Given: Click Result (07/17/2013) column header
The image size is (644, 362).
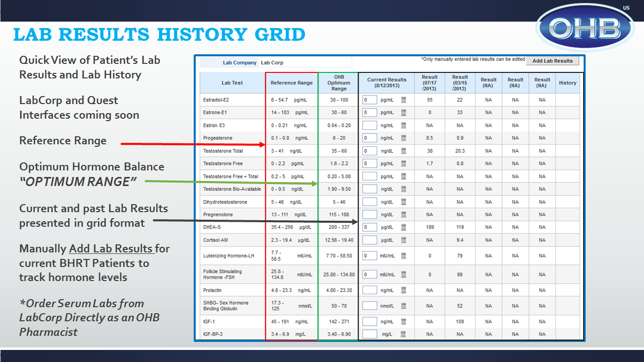Looking at the screenshot, I should 430,83.
